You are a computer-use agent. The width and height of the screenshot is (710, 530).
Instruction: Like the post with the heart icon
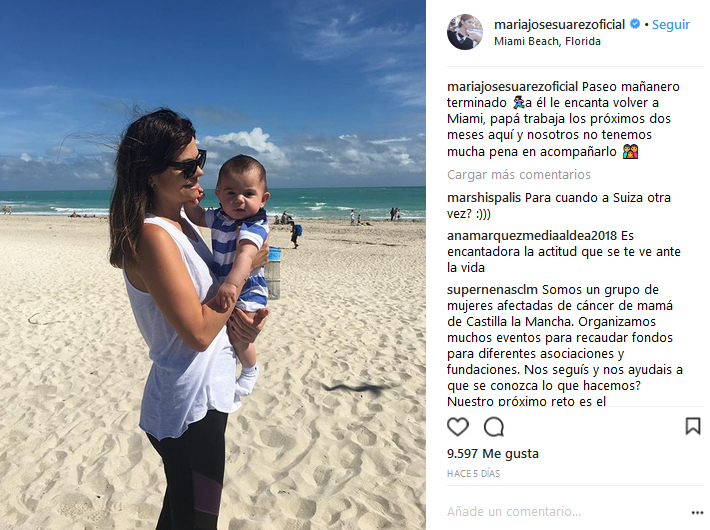pyautogui.click(x=458, y=427)
